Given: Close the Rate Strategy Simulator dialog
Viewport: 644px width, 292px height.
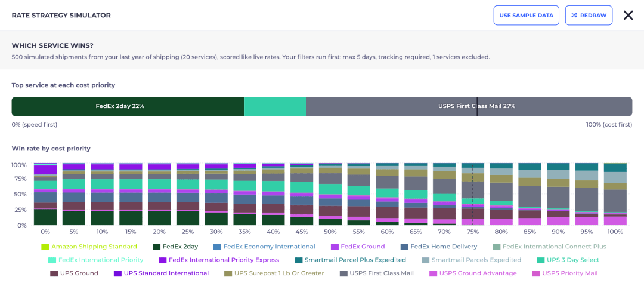Looking at the screenshot, I should point(628,15).
